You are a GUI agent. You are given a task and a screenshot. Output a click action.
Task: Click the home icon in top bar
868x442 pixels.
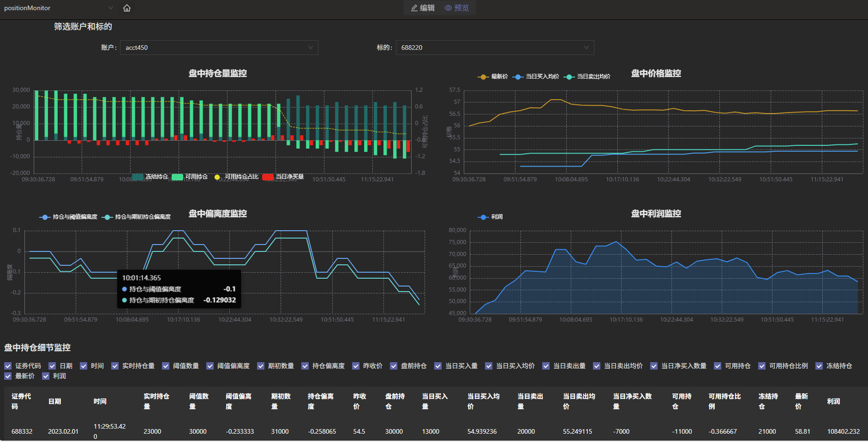pos(127,8)
